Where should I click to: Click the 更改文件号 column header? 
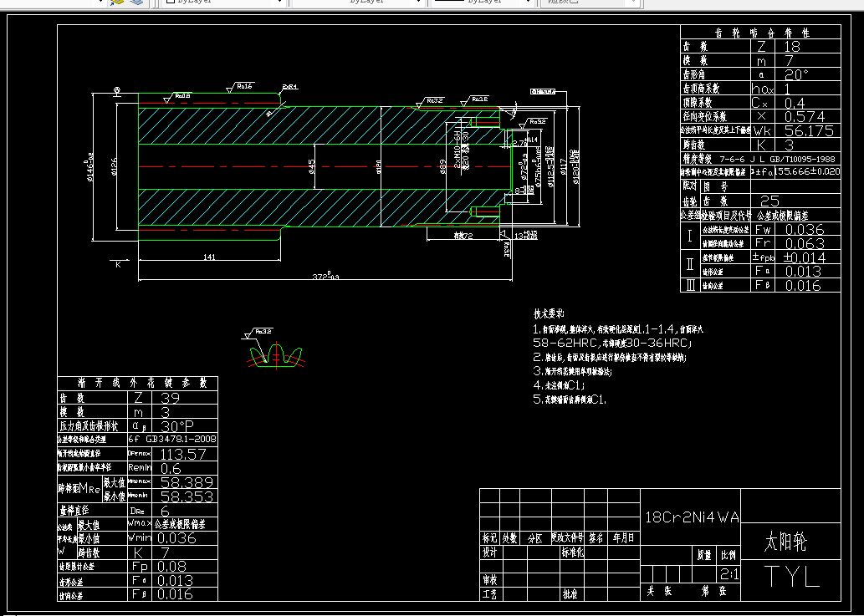coord(567,537)
